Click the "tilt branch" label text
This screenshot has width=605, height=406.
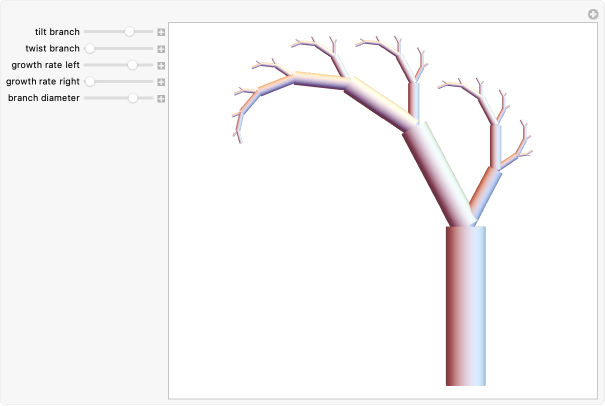click(x=57, y=32)
